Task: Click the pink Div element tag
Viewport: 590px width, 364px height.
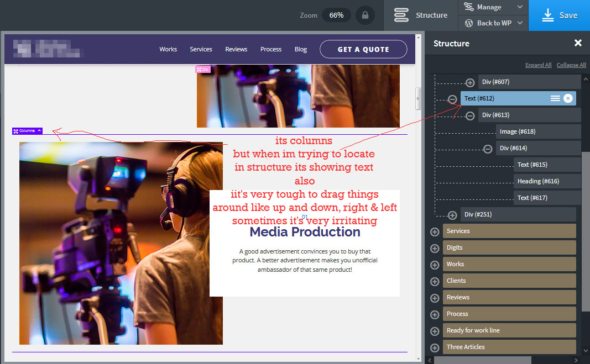Action: [x=203, y=69]
